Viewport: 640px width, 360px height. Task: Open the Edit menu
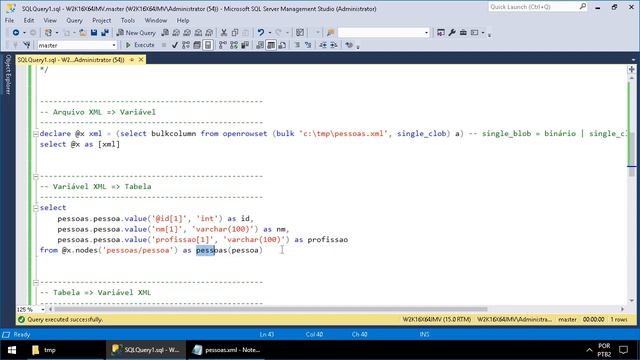29,20
